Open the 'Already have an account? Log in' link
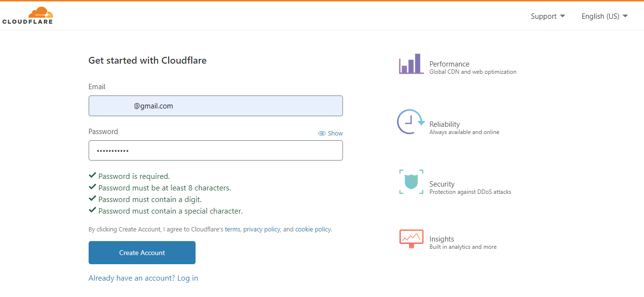644x297 pixels. [143, 278]
